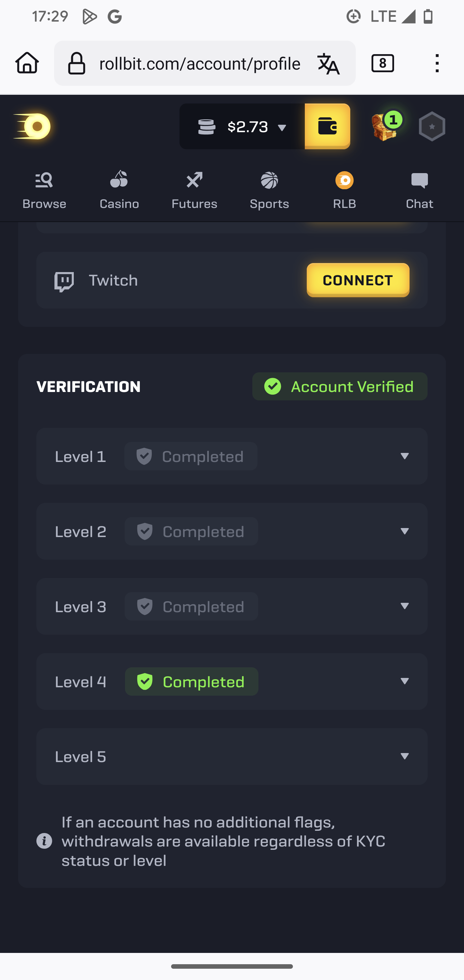This screenshot has width=464, height=980.
Task: Expand the Level 5 verification row
Action: pyautogui.click(x=404, y=757)
